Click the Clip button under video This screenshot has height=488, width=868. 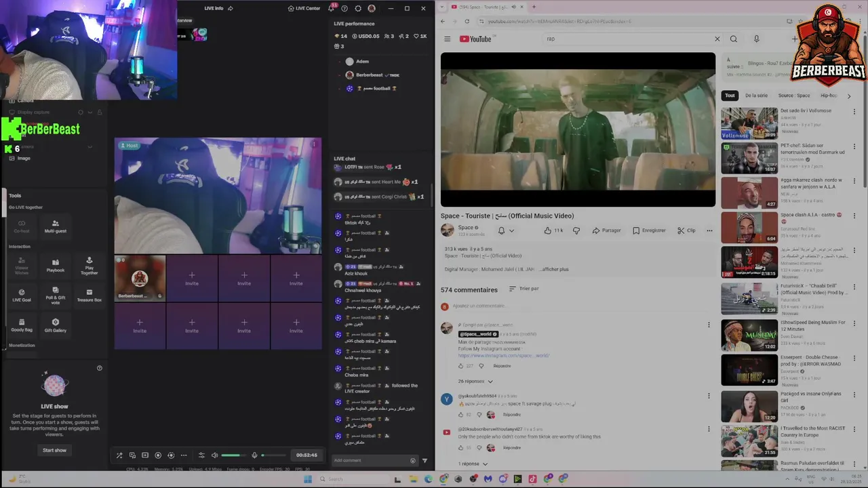click(686, 230)
